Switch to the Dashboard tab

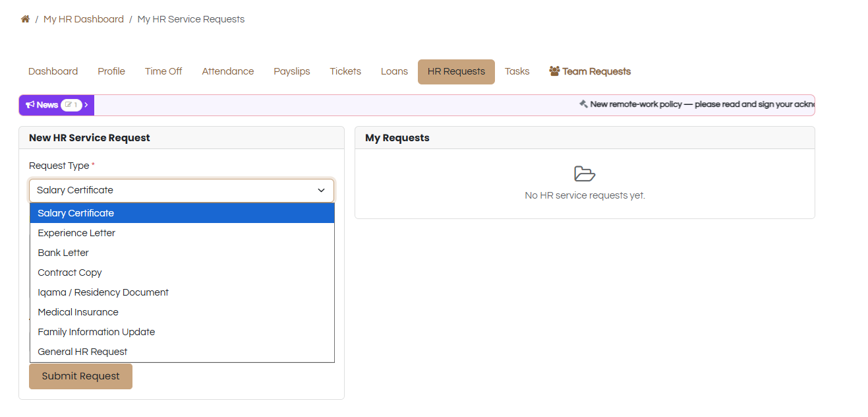tap(53, 71)
